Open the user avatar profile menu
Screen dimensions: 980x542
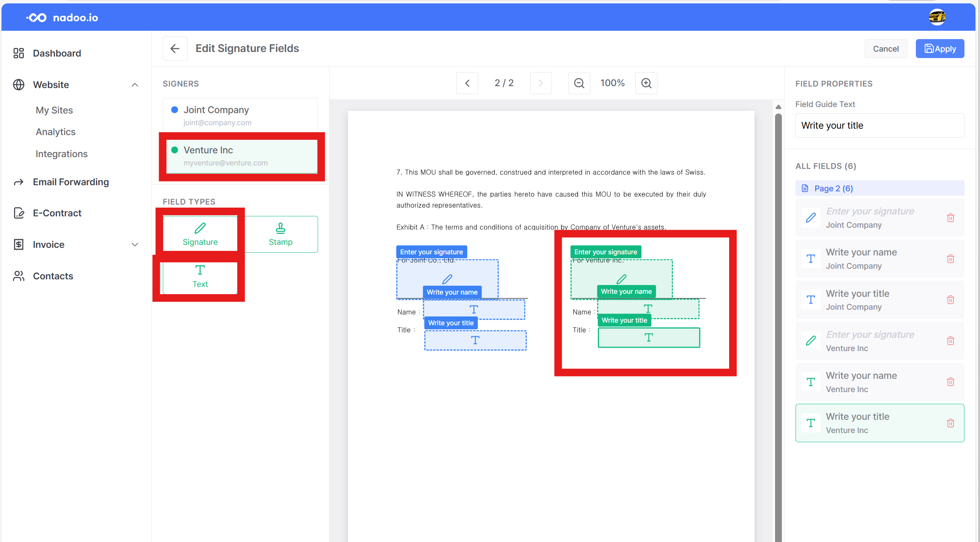click(937, 17)
